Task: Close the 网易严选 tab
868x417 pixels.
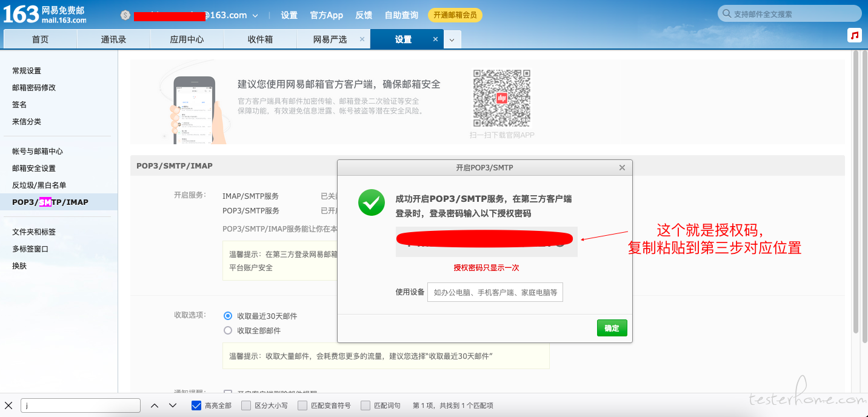Action: (362, 39)
